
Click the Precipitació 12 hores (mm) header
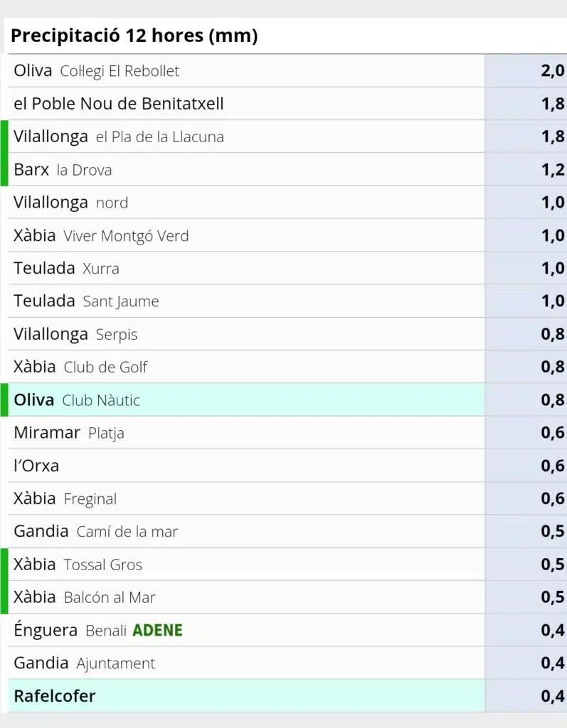(134, 36)
